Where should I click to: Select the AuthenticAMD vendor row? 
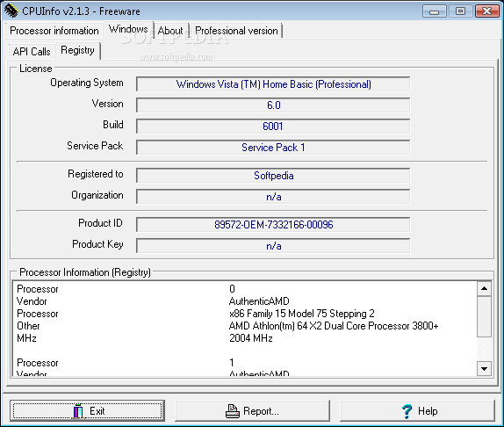244,301
